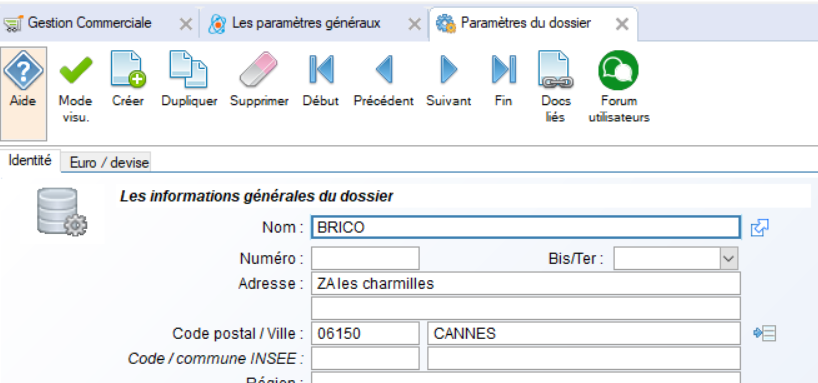Click the list lookup icon next to CANNES
Screen dimensions: 818x383
[x=765, y=333]
